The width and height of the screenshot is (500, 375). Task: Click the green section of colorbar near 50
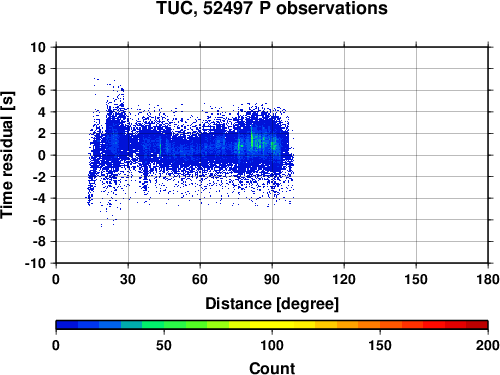(164, 325)
